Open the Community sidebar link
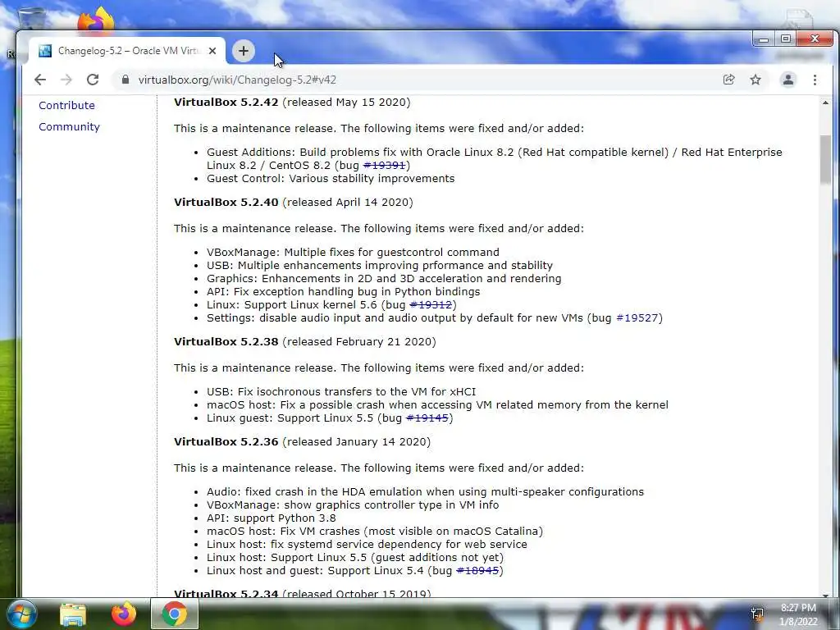The image size is (840, 630). (x=69, y=127)
